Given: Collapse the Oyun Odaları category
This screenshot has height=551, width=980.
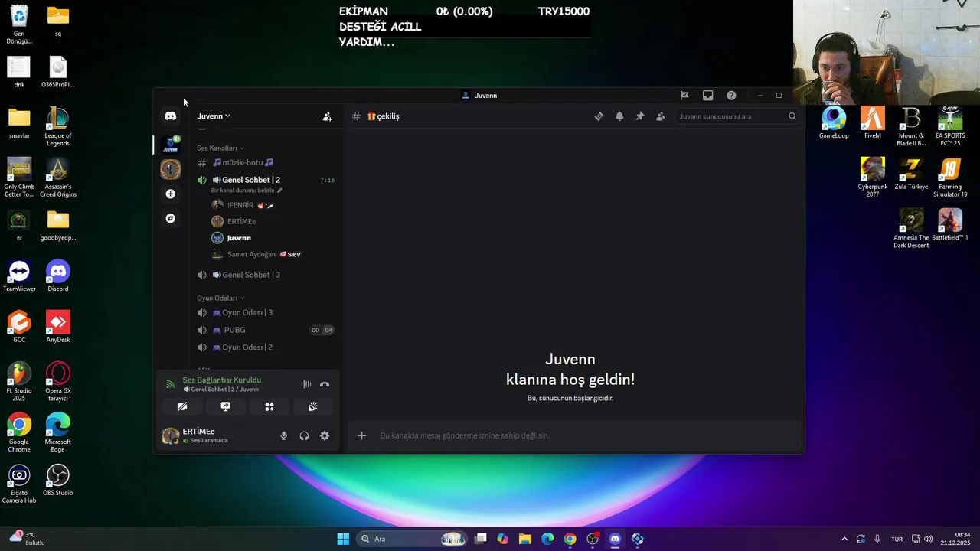Looking at the screenshot, I should pyautogui.click(x=220, y=298).
